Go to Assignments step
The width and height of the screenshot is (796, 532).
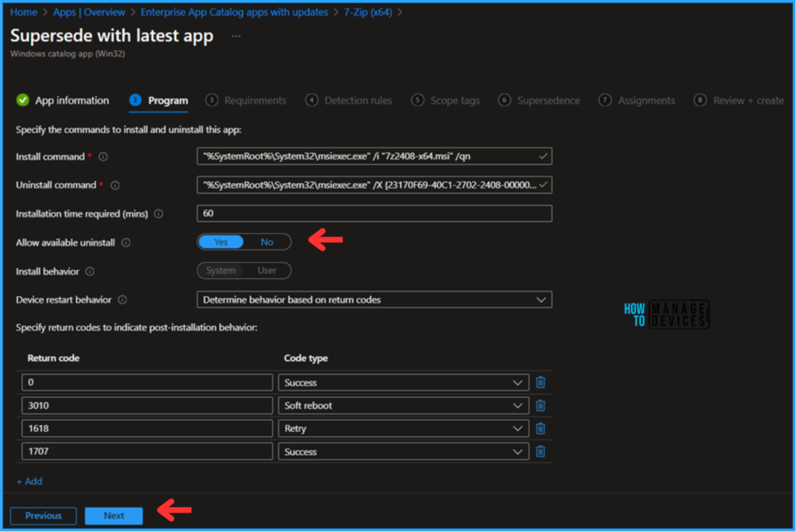tap(637, 100)
